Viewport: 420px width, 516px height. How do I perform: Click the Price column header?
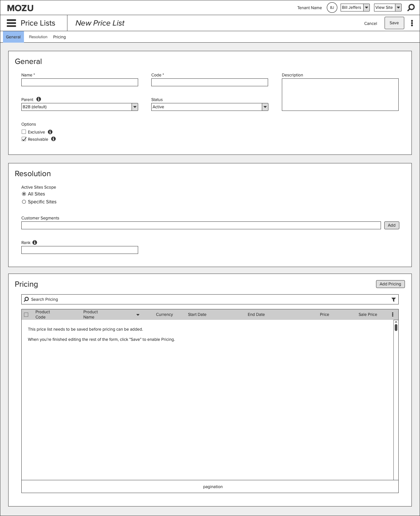tap(325, 314)
